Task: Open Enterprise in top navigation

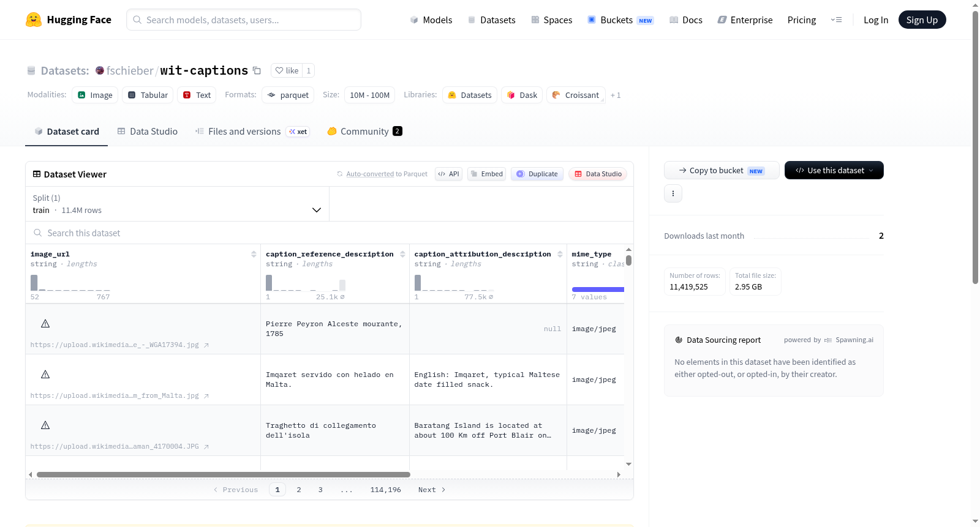Action: 745,20
